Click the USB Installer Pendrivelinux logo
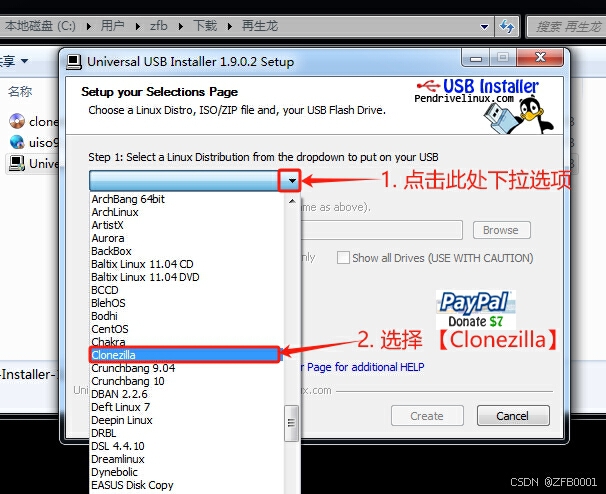 tap(485, 105)
